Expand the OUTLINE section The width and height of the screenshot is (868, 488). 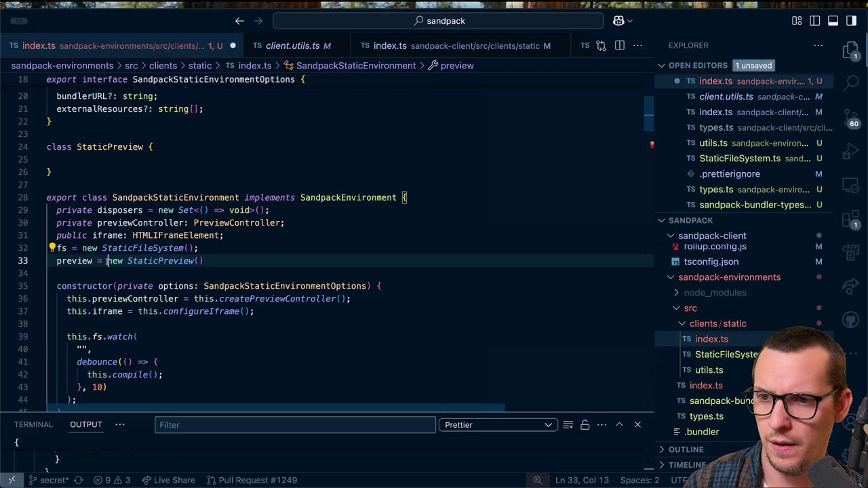pyautogui.click(x=662, y=449)
